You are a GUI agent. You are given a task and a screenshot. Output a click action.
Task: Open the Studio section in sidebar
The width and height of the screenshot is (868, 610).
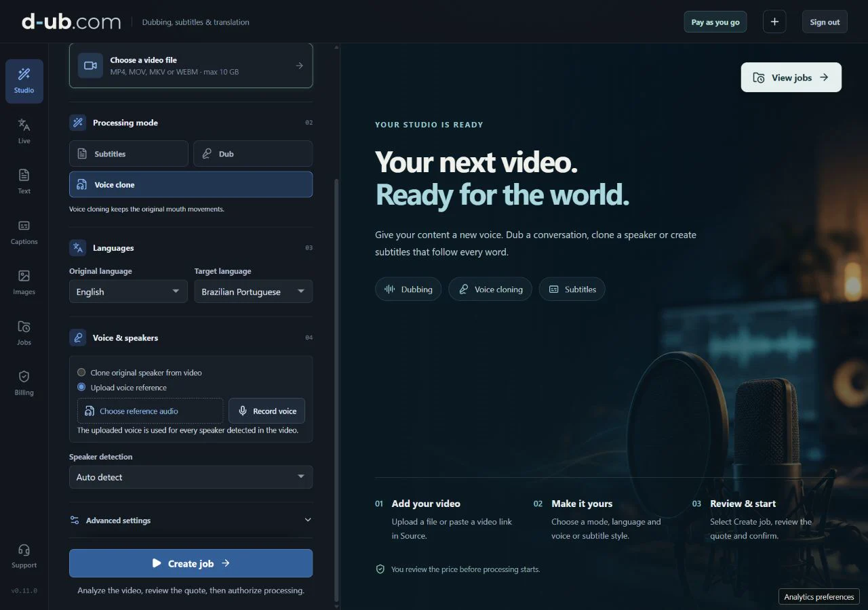(24, 81)
